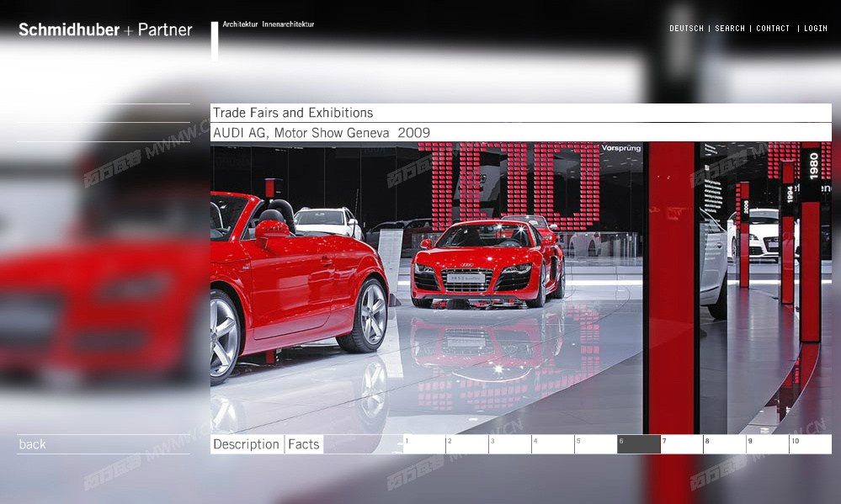Open the SEARCH link
Image resolution: width=841 pixels, height=504 pixels.
(x=729, y=29)
